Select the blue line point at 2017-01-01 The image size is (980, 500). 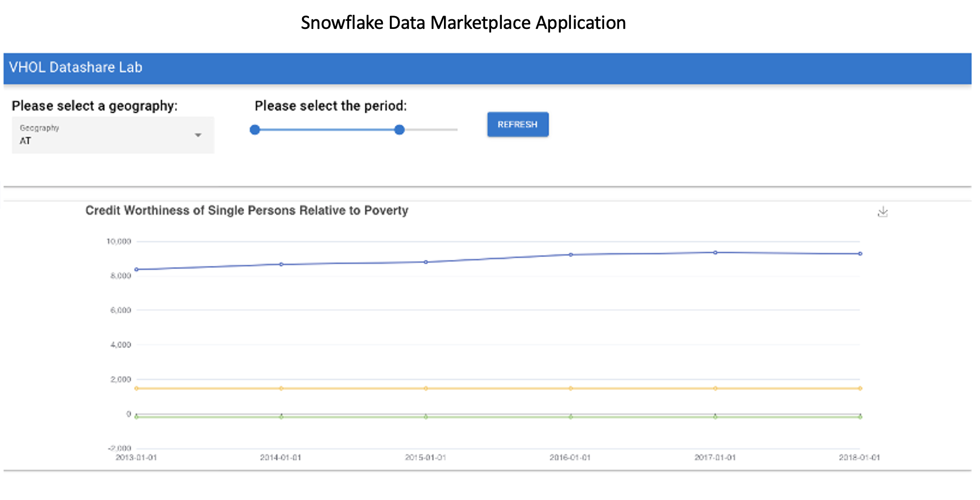(715, 253)
